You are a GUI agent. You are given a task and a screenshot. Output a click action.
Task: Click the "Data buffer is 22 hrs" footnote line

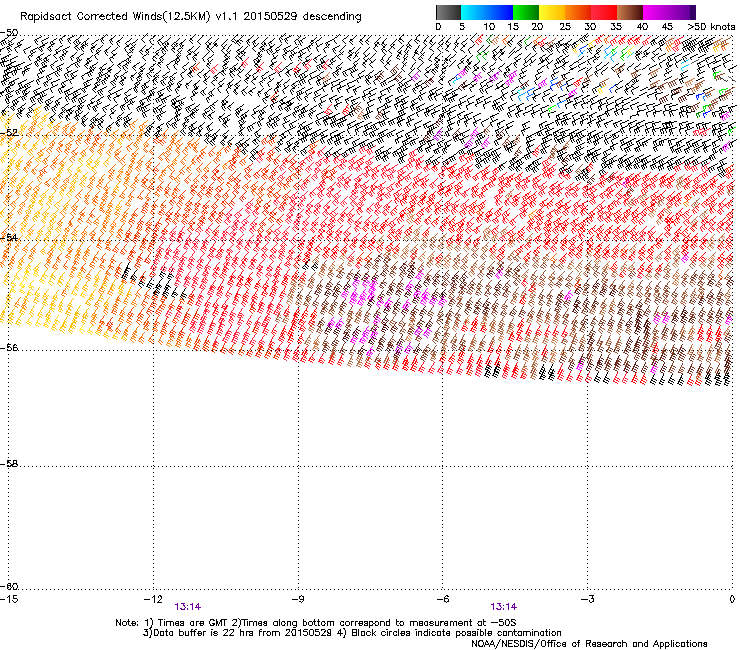pos(353,633)
